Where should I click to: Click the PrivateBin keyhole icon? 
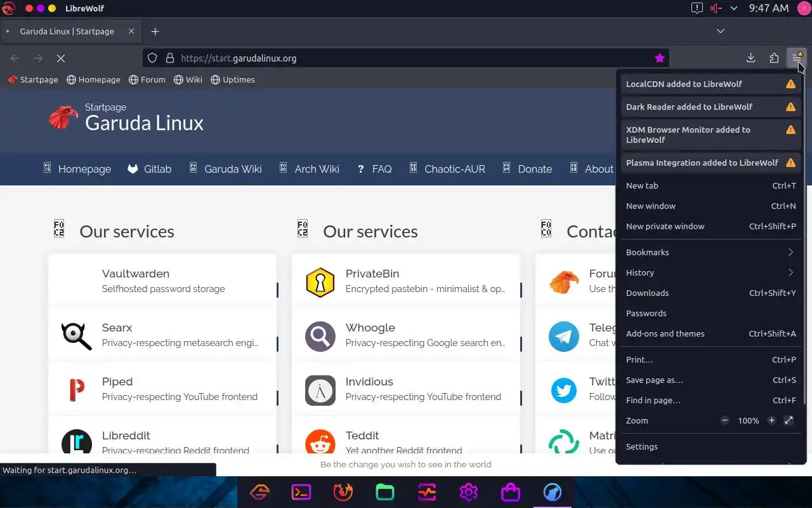(x=320, y=282)
